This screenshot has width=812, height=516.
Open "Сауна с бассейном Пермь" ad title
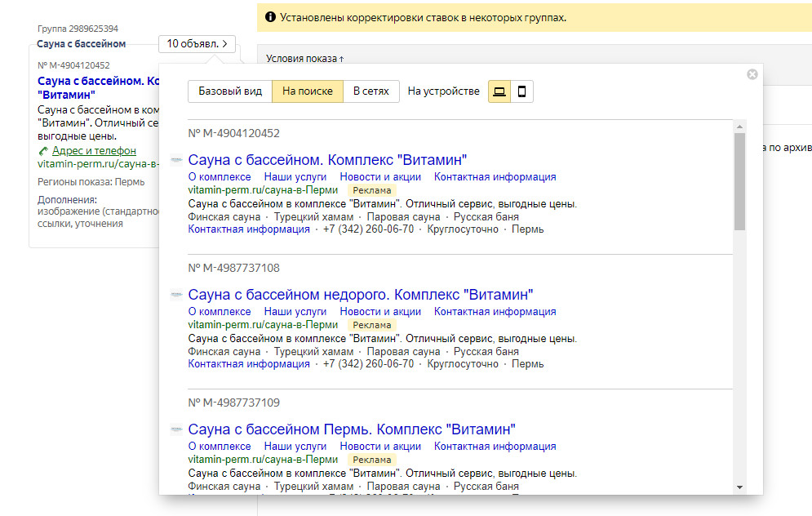coord(352,429)
